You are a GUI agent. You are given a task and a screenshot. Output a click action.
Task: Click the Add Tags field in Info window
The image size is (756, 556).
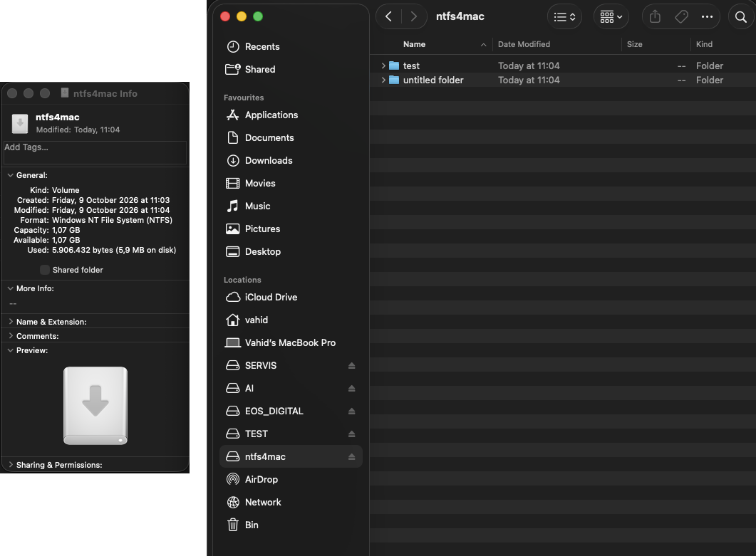95,152
